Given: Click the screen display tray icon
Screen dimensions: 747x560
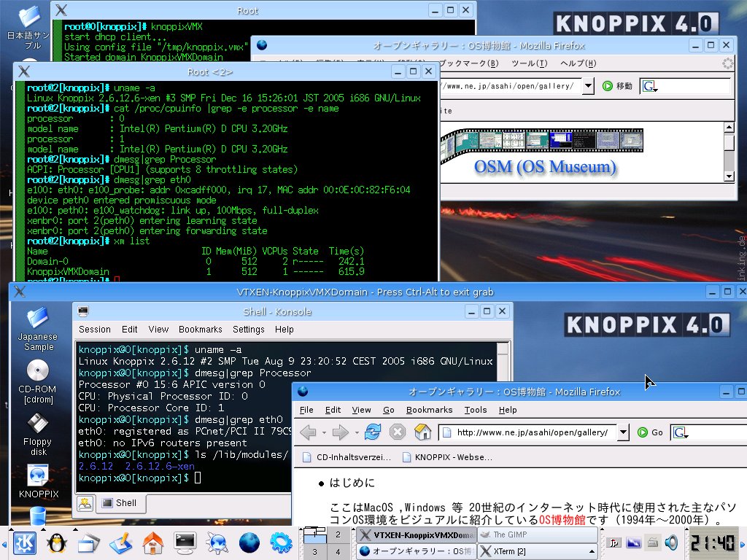Looking at the screenshot, I should coord(633,542).
